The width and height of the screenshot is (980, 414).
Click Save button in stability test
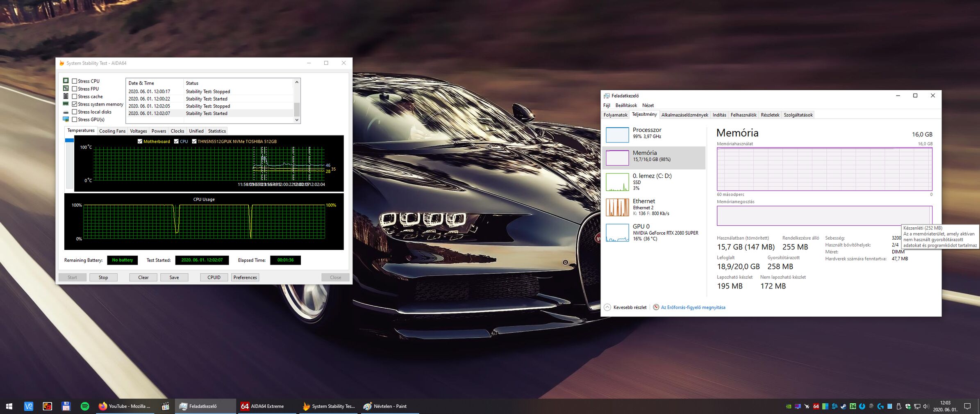[174, 277]
